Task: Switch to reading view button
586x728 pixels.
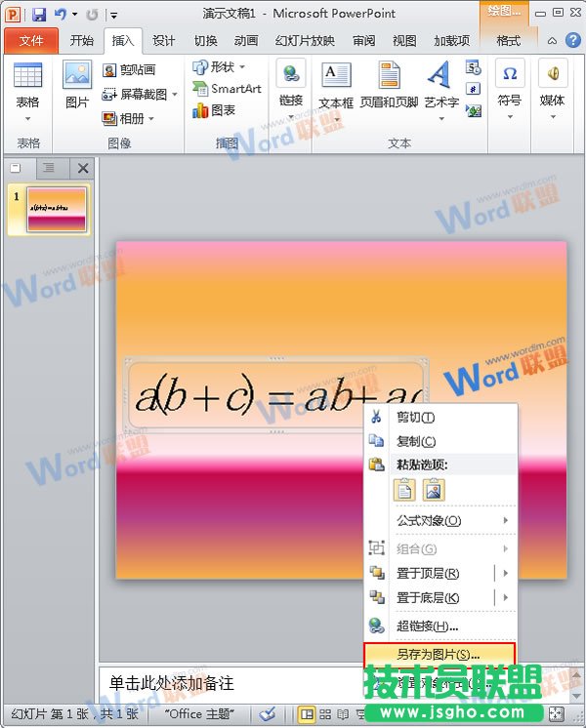Action: tap(343, 714)
